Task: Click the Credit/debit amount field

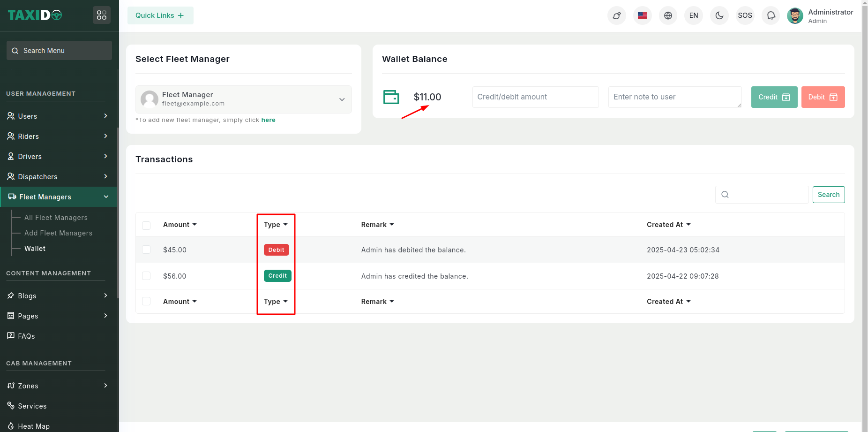Action: [535, 97]
